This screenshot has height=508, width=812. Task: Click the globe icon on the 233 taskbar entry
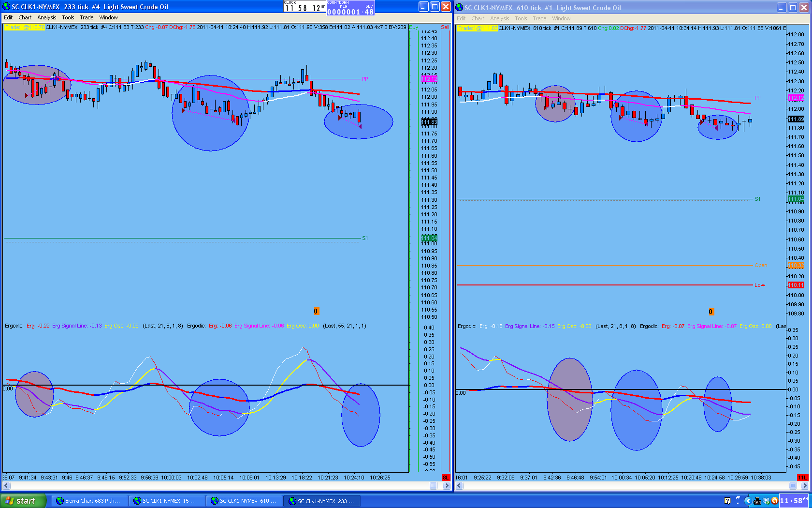coord(292,501)
